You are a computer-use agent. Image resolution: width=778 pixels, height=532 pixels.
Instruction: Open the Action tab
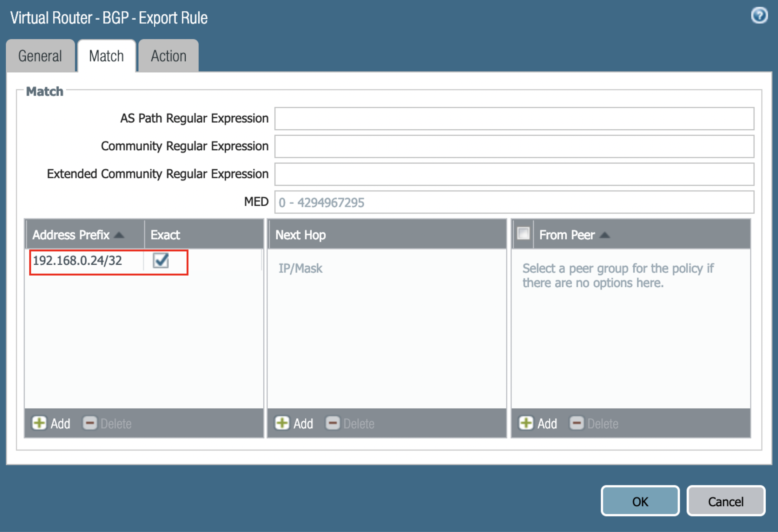click(168, 56)
